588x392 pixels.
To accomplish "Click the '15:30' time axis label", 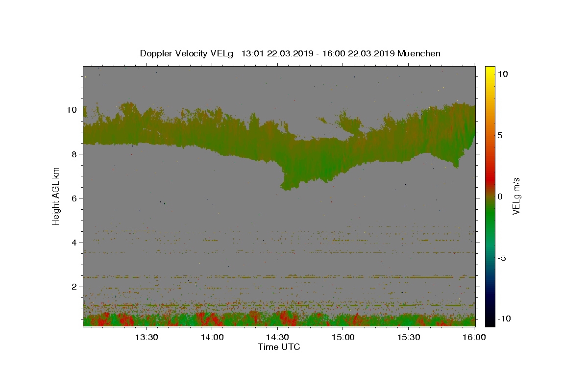I will click(409, 337).
